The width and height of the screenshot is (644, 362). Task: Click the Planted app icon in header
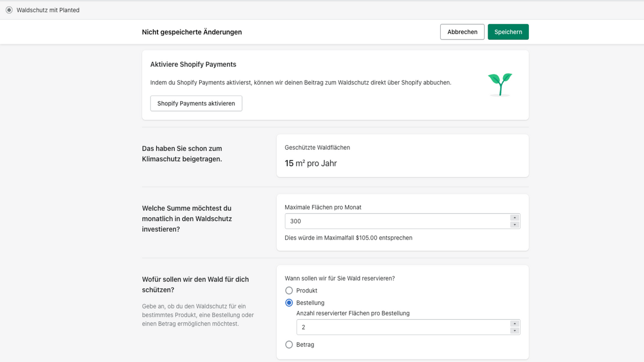[x=9, y=10]
